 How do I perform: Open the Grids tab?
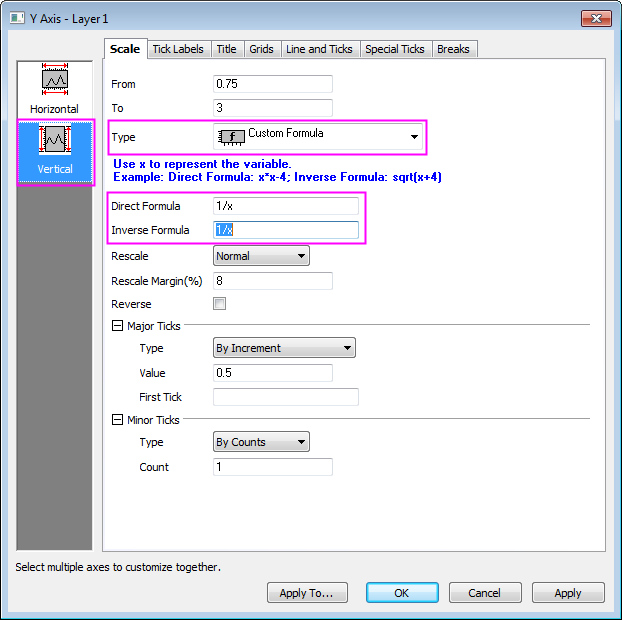pos(261,49)
